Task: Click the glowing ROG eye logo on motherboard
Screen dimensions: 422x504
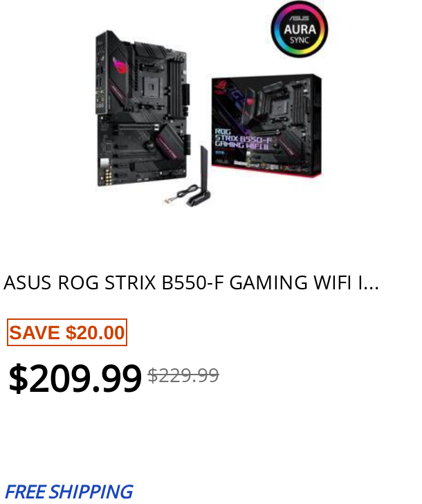Action: 121,66
